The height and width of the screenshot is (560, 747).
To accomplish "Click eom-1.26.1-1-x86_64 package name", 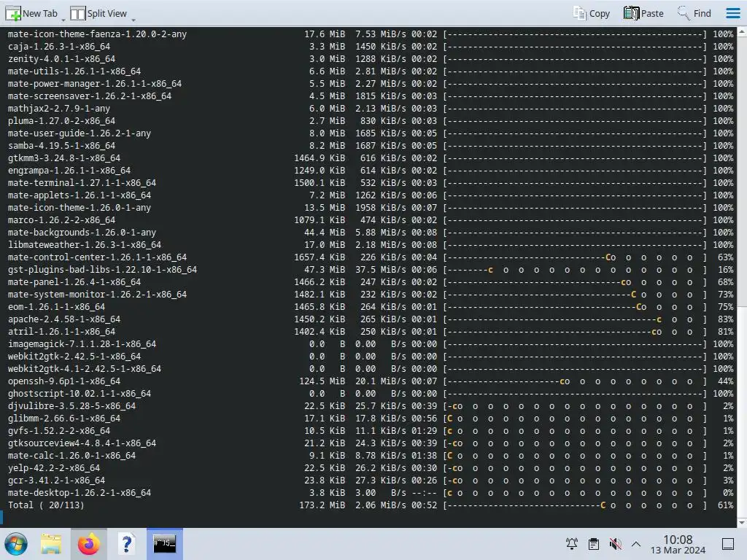I will 56,307.
